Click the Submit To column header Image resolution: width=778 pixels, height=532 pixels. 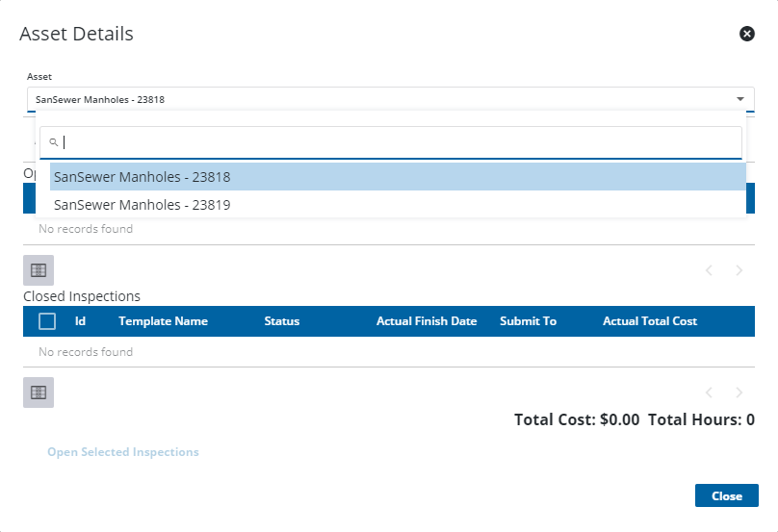[x=528, y=321]
